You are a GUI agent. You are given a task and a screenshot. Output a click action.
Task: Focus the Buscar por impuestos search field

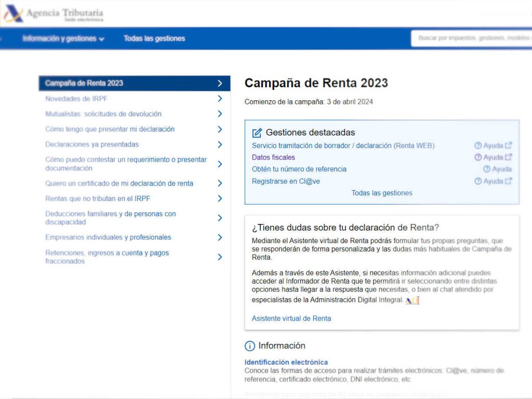[x=472, y=38]
